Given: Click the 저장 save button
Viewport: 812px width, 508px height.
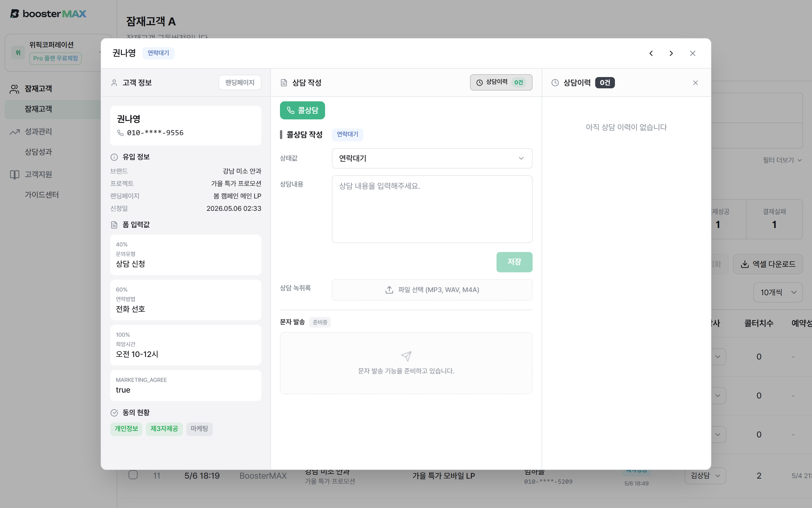Looking at the screenshot, I should (514, 262).
